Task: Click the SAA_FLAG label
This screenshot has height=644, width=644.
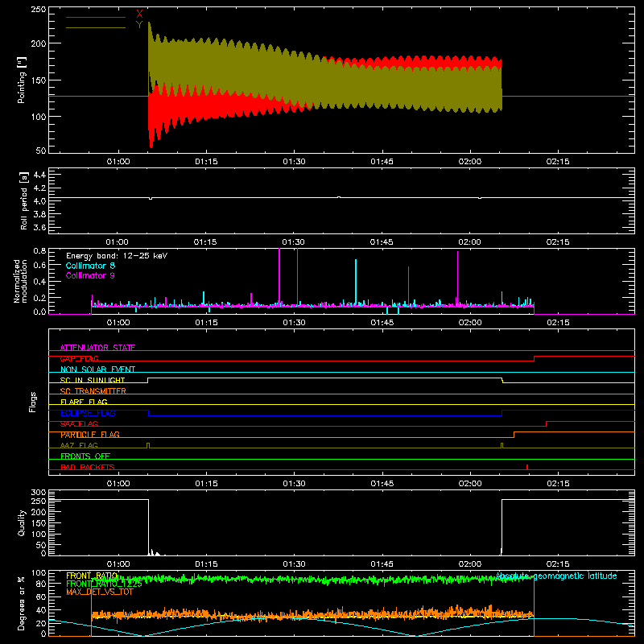Action: pos(79,423)
